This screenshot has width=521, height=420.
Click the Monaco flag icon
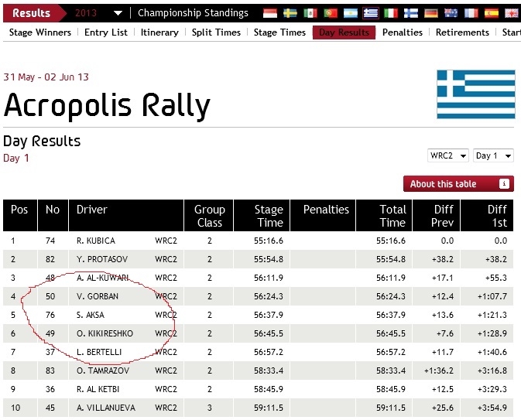[269, 13]
